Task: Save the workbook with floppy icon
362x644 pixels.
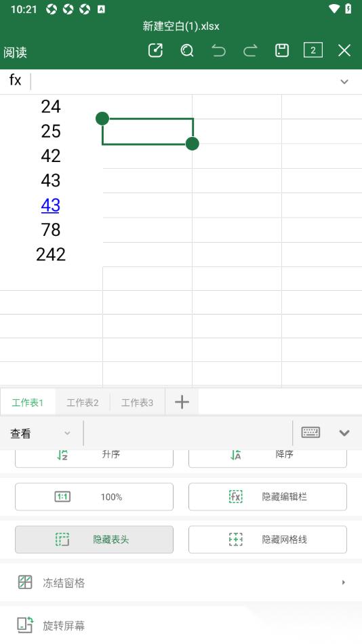Action: click(x=281, y=51)
